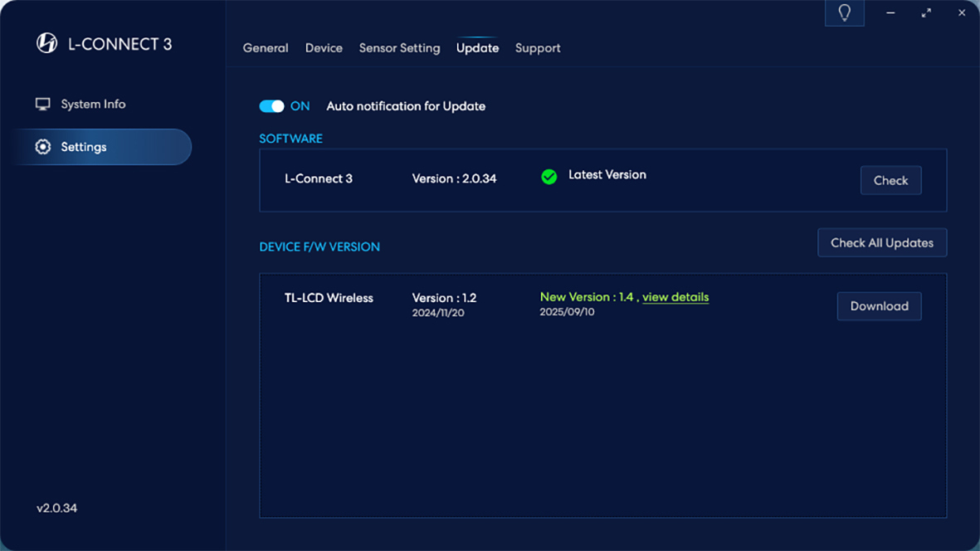Click the Check All Updates button
The image size is (980, 551).
point(882,243)
